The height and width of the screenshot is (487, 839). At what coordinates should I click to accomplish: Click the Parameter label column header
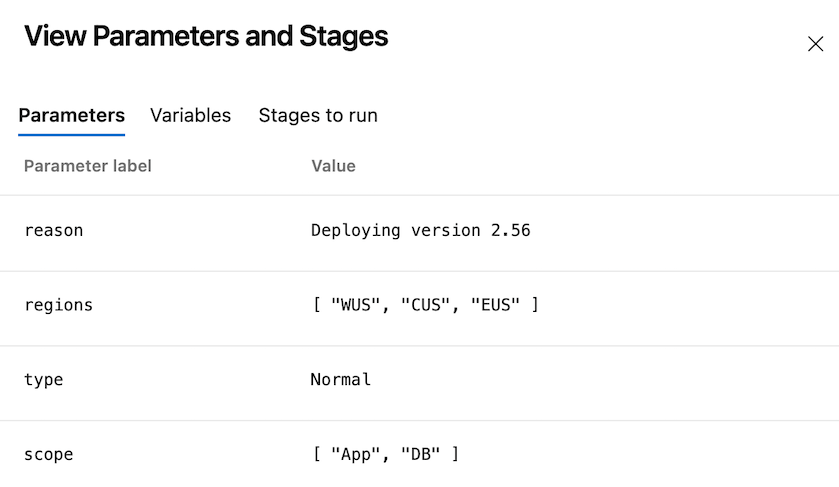[88, 166]
